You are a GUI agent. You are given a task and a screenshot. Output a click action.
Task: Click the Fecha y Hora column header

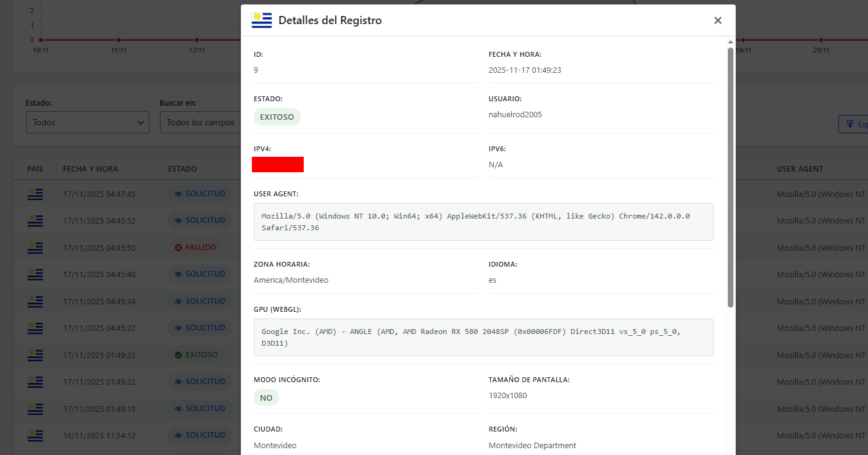coord(90,169)
